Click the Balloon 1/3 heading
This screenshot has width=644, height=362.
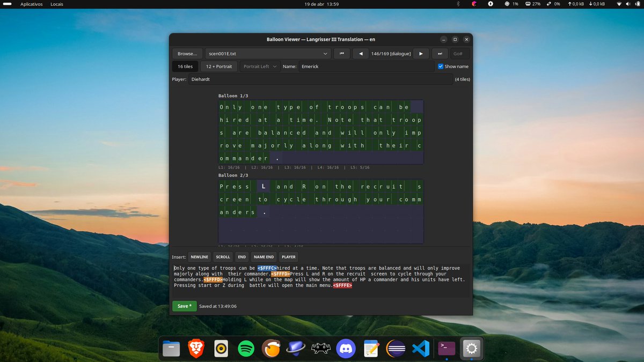pyautogui.click(x=233, y=95)
